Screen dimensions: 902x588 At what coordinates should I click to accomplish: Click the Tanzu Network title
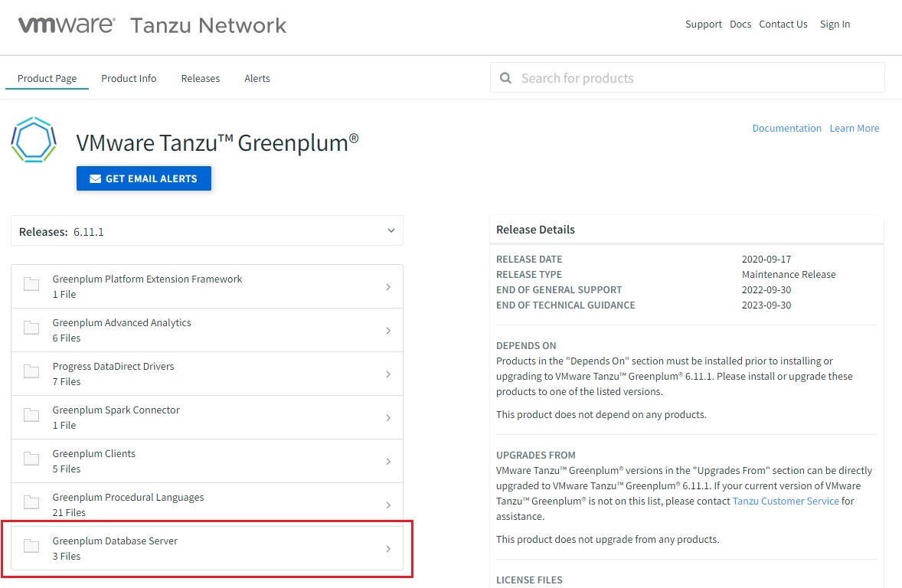tap(208, 25)
